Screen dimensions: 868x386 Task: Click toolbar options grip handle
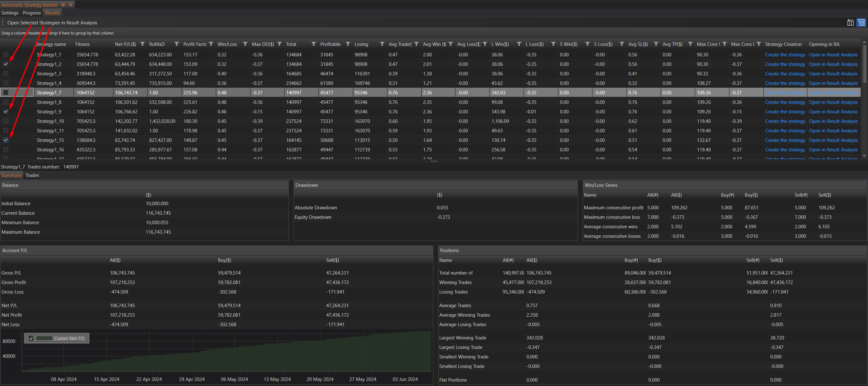coord(3,22)
